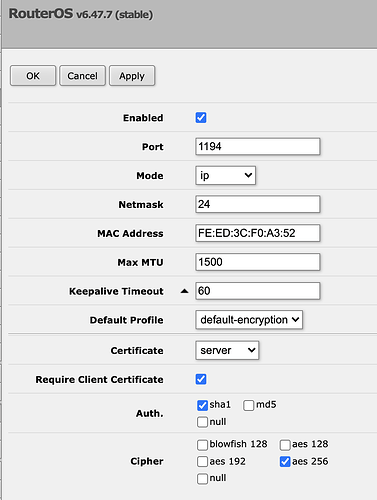Click the RouterOS v6.47.7 title text

[x=81, y=14]
